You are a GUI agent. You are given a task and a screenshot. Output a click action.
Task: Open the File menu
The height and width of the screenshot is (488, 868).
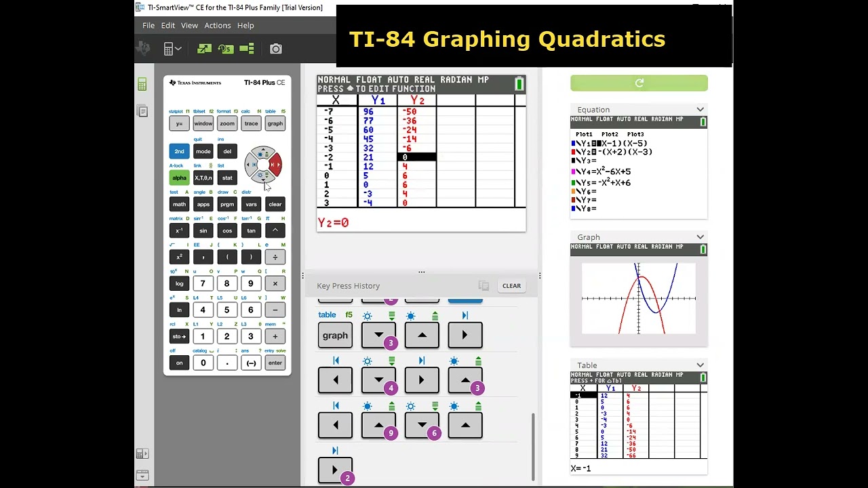(149, 25)
